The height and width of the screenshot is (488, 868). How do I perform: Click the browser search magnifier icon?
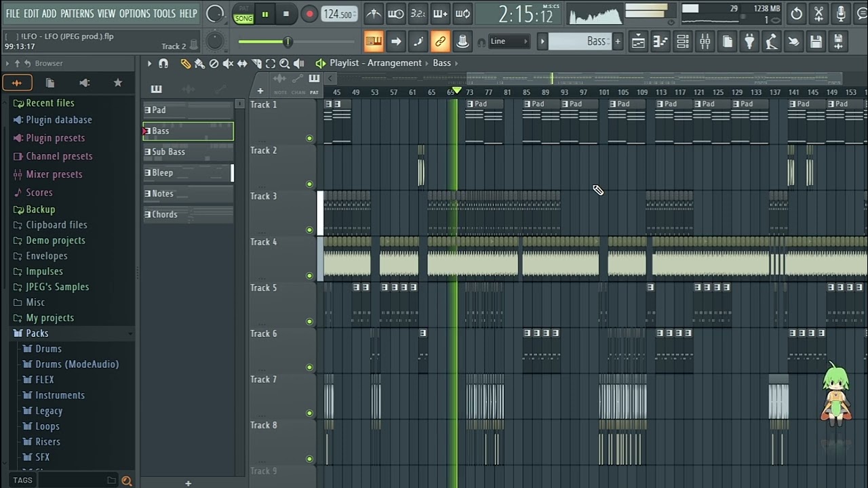pyautogui.click(x=126, y=481)
